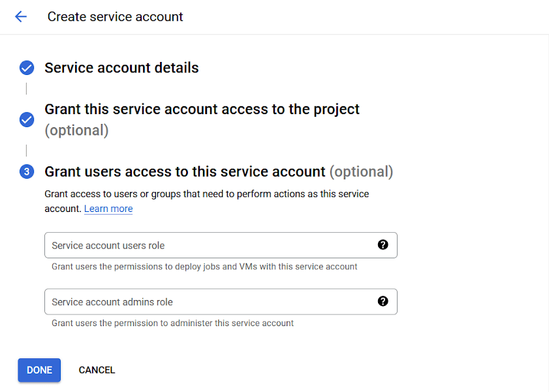Viewport: 549px width, 392px height.
Task: Open help for Service account admins role
Action: pyautogui.click(x=383, y=301)
